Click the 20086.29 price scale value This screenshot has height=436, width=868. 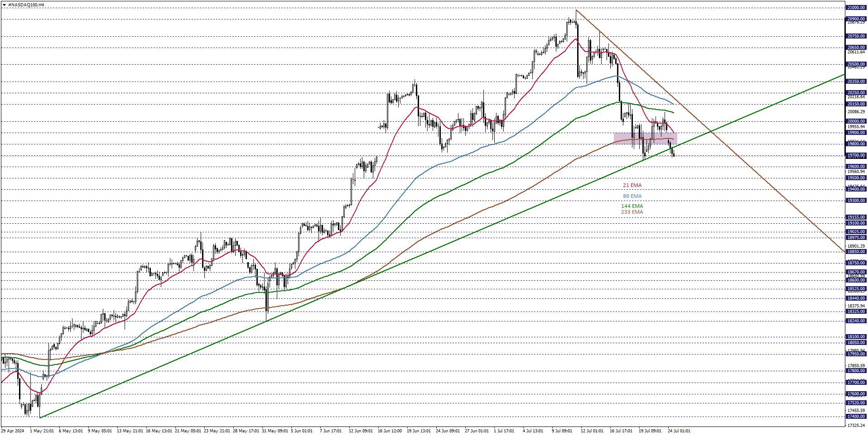pos(856,112)
